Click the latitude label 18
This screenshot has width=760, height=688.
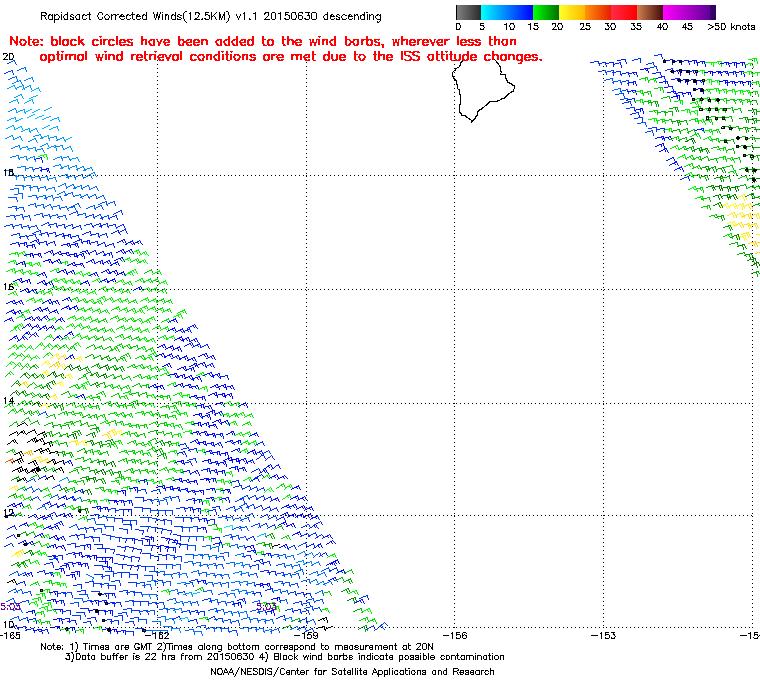8,173
